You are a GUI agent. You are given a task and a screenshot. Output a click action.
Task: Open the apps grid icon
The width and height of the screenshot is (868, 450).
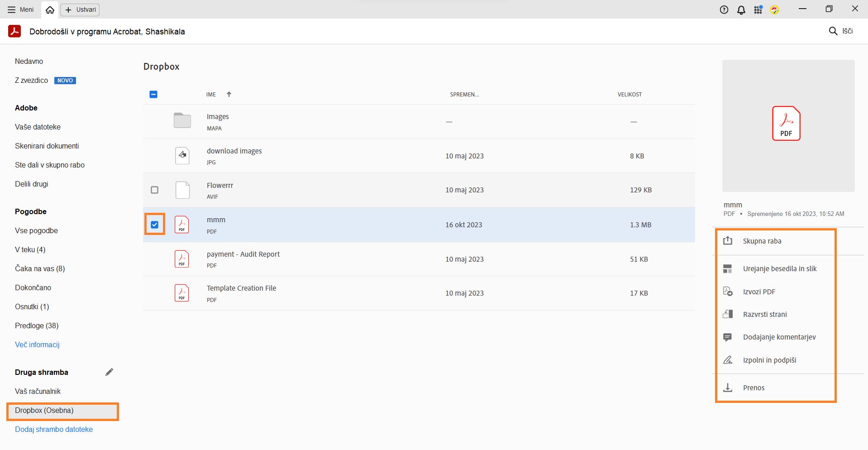(758, 10)
